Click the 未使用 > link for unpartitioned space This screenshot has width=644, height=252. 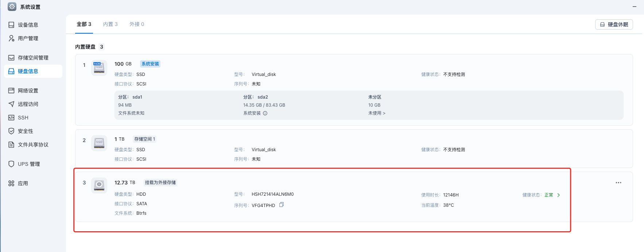pyautogui.click(x=377, y=113)
